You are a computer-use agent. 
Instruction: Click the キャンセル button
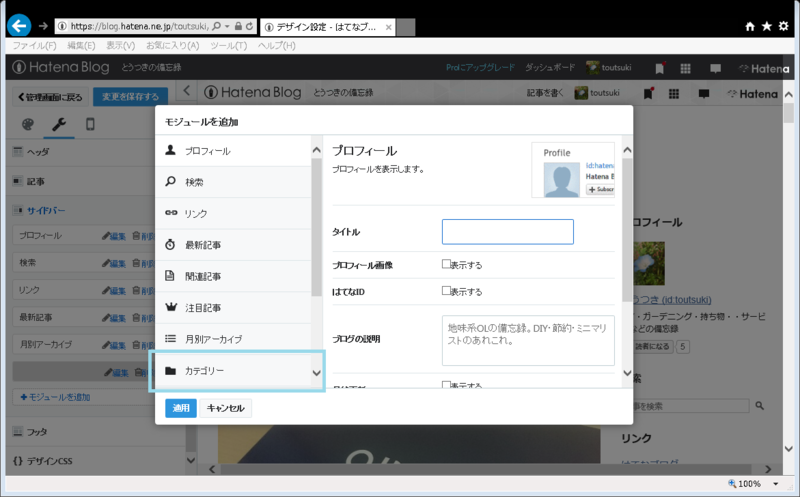(226, 408)
